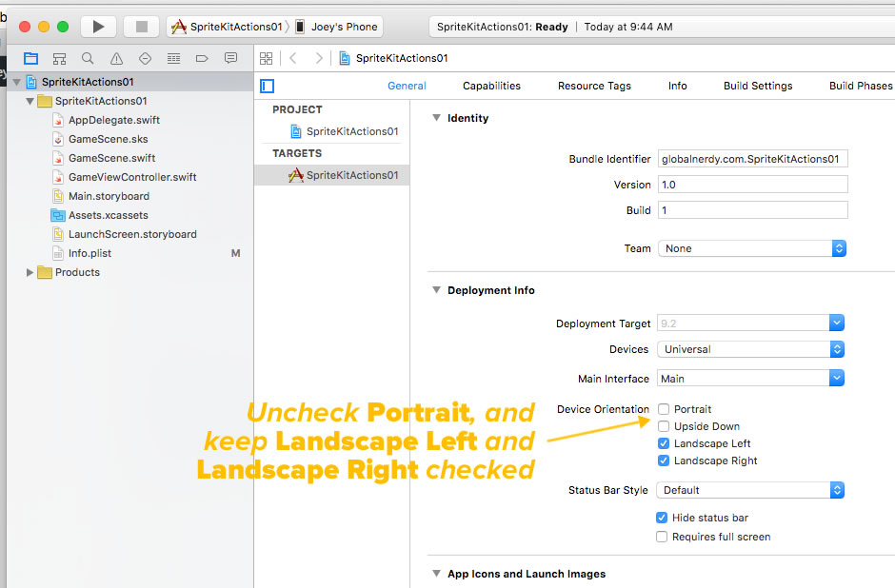Uncheck Landscape Left orientation
The height and width of the screenshot is (588, 895).
pyautogui.click(x=664, y=443)
